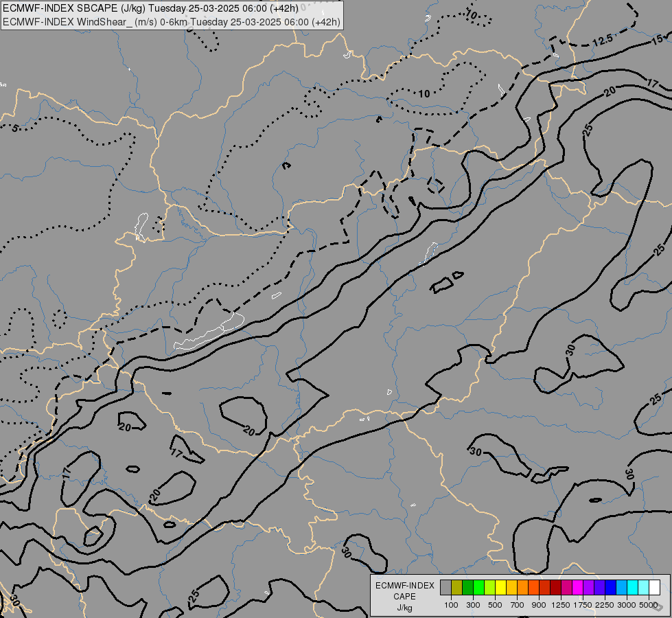This screenshot has height=618, width=672.
Task: Click the legend value 700
Action: [518, 605]
